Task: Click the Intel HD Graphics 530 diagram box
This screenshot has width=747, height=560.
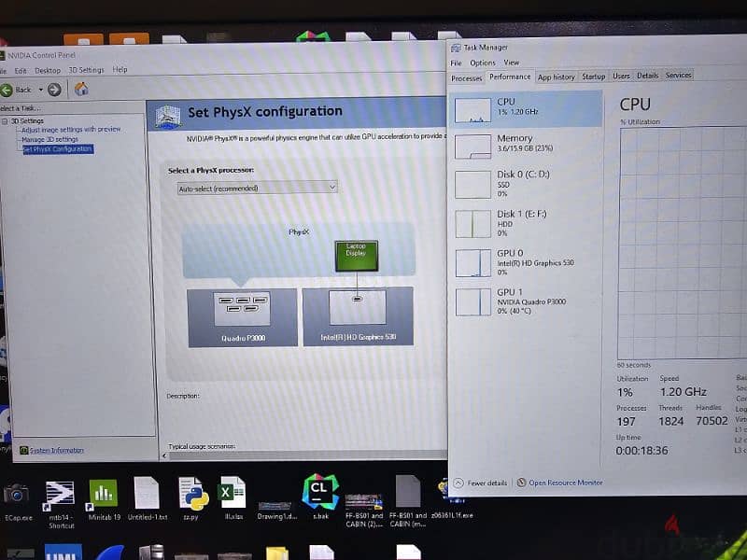Action: point(358,316)
